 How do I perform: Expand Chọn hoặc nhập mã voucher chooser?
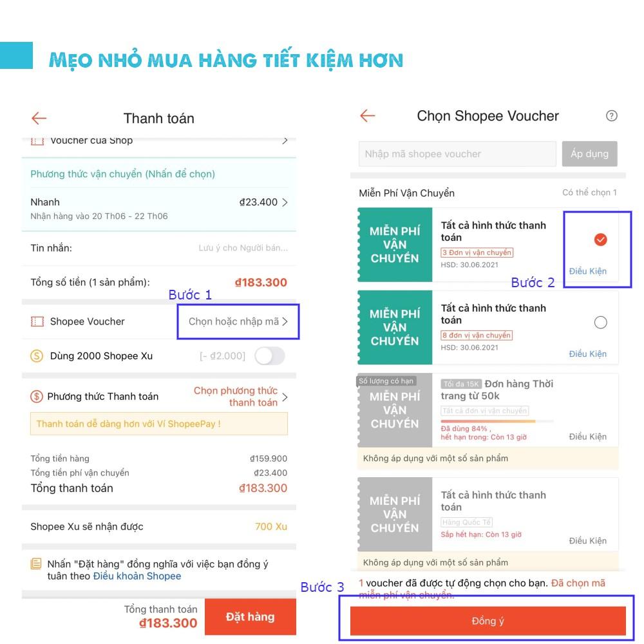pos(238,321)
